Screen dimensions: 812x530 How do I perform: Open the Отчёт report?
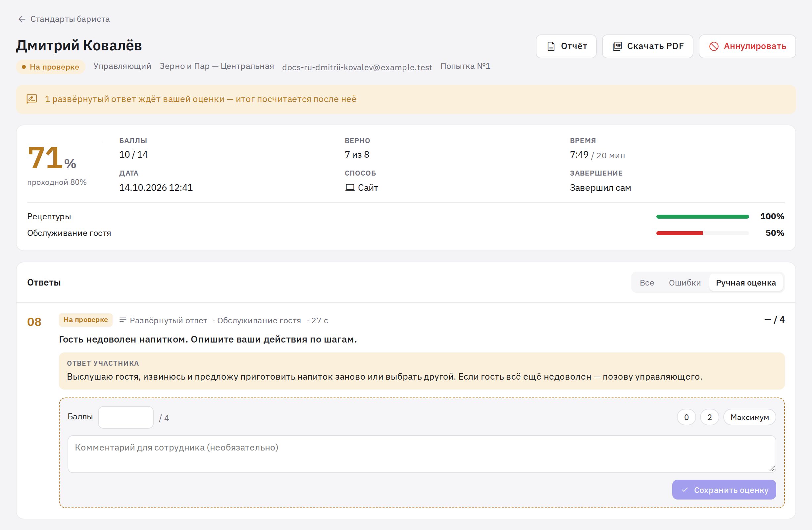[x=566, y=46]
